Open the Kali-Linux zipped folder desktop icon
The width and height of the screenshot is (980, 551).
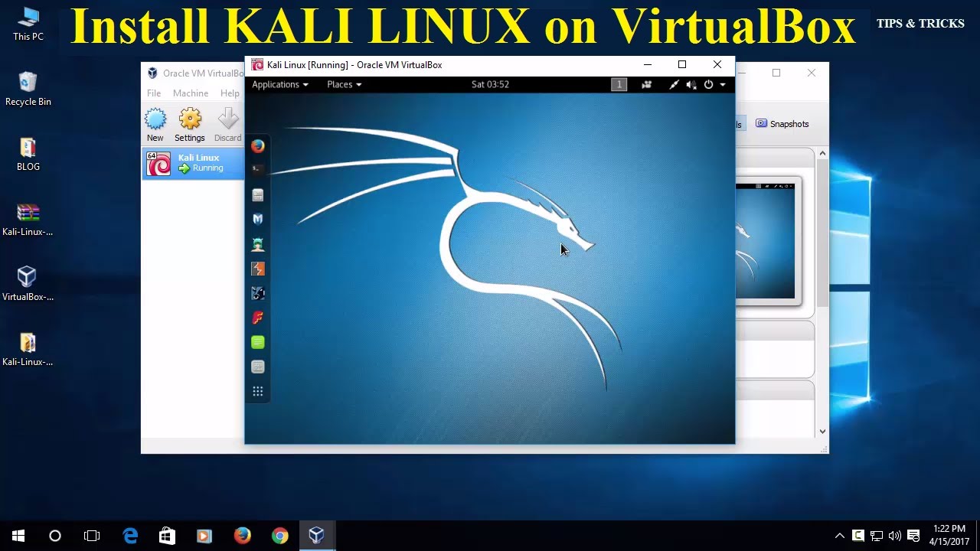[28, 350]
